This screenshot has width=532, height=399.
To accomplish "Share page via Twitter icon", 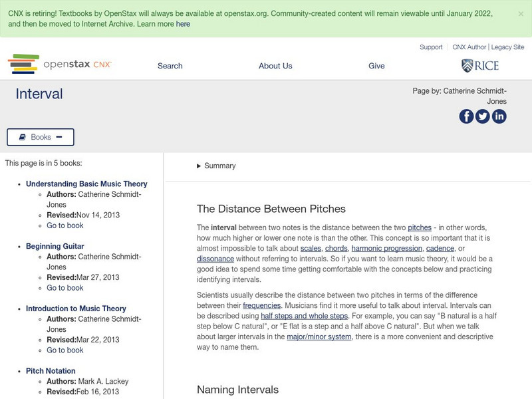I will pos(483,116).
